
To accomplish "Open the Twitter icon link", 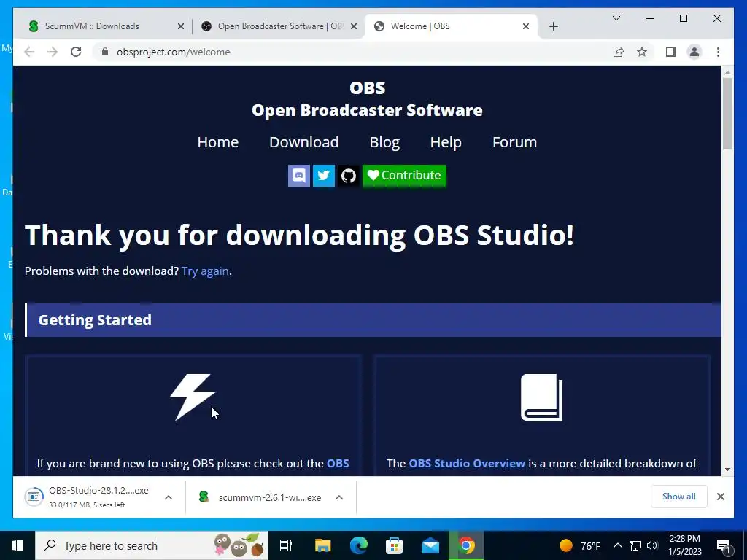I will (323, 176).
